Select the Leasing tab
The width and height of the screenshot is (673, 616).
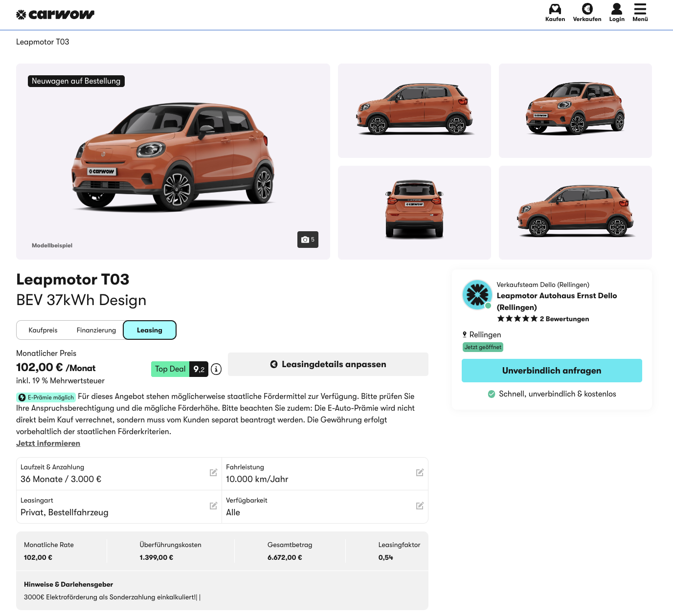click(150, 330)
